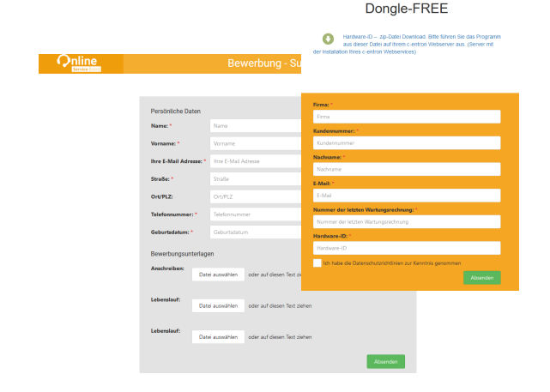Click the Hardware-ID input field
Viewport: 550px width, 392px height.
407,248
